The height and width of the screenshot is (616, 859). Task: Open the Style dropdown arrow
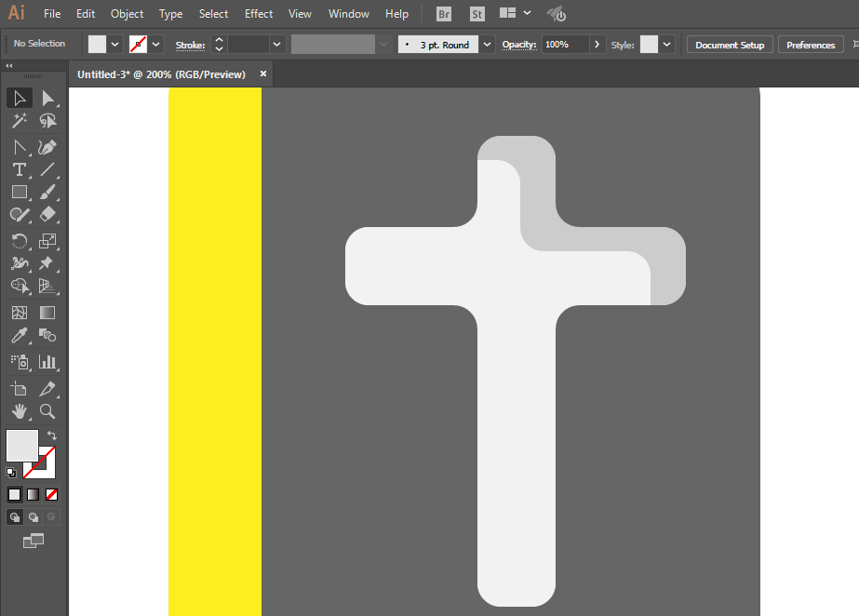(x=666, y=45)
